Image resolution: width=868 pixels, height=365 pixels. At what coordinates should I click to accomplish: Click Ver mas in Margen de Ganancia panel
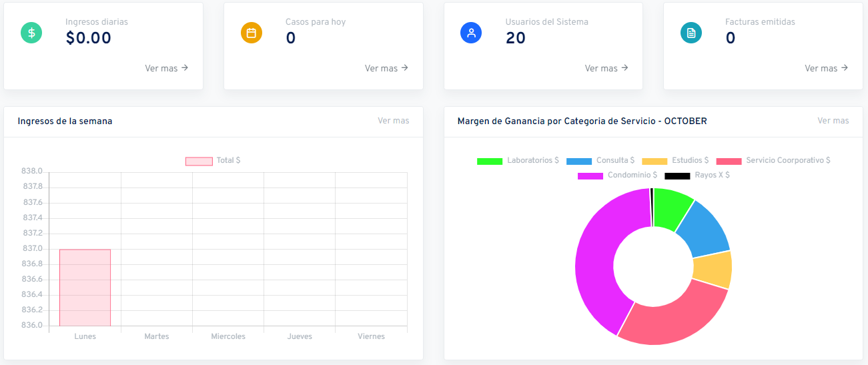[833, 121]
